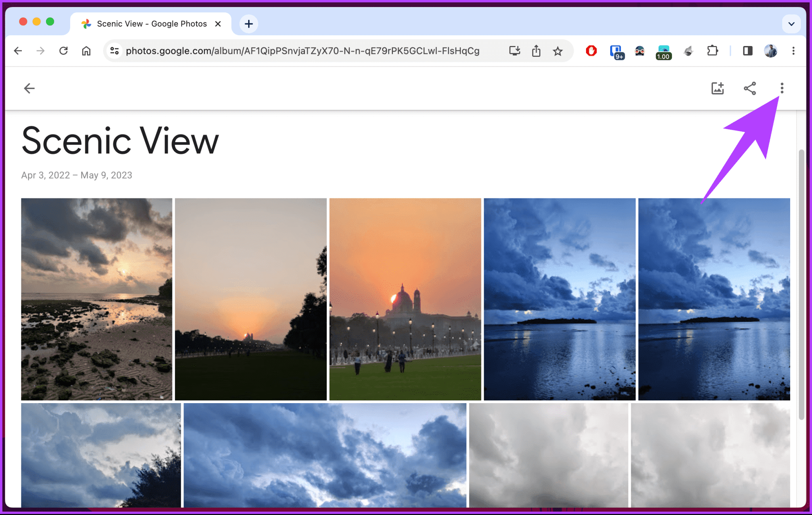Click the back arrow to return to library
Screen dimensions: 812x515
click(29, 88)
